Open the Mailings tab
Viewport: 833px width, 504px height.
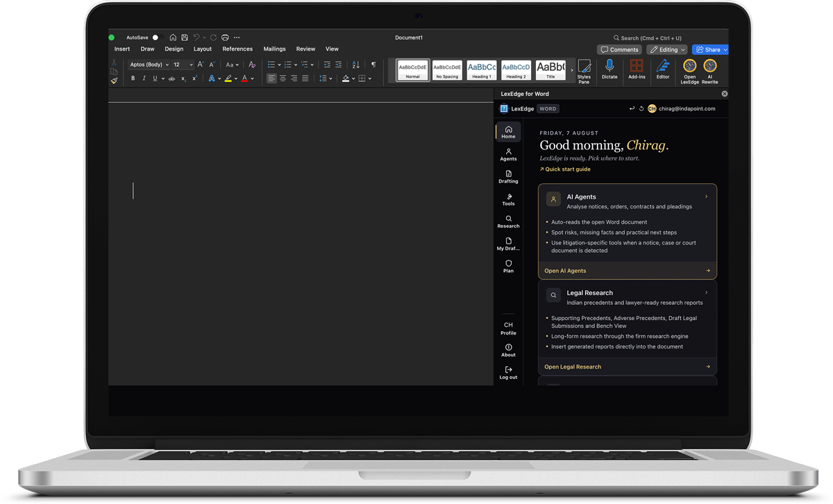274,49
